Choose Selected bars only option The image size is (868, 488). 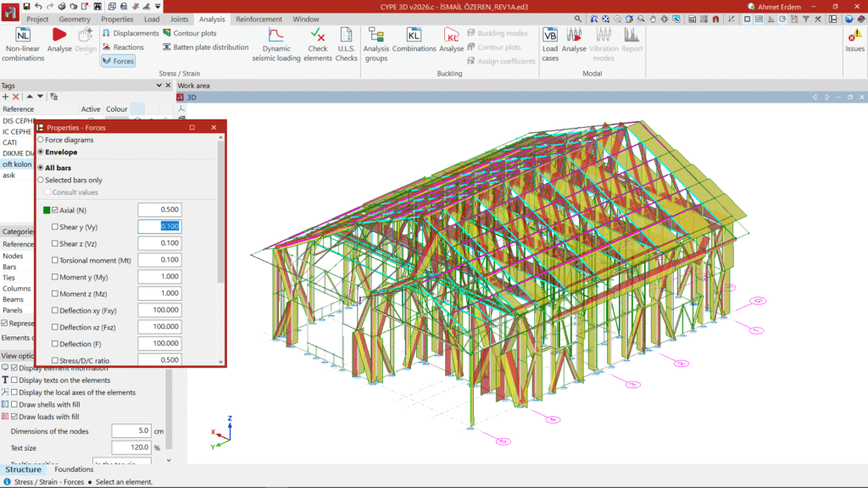41,180
